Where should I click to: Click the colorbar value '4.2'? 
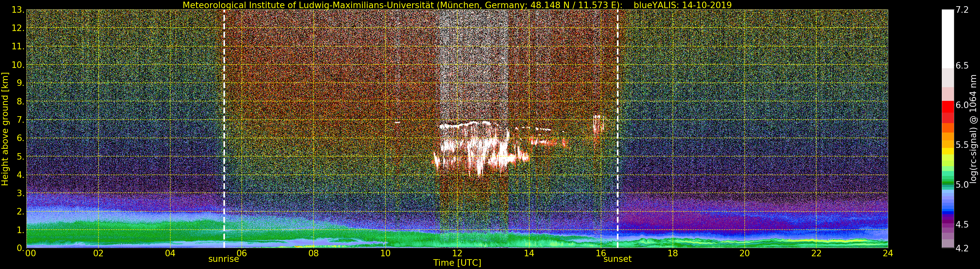pyautogui.click(x=962, y=248)
